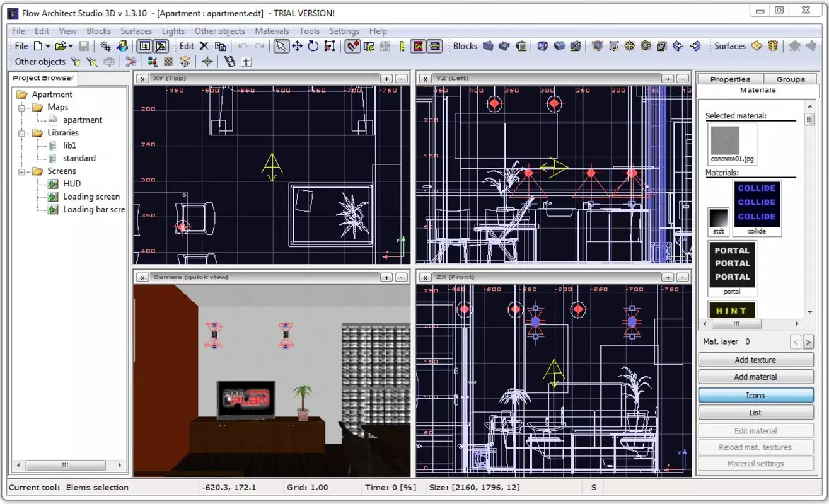Click the yellow ruler icon in toolbar
Image resolution: width=829 pixels, height=504 pixels.
point(402,46)
